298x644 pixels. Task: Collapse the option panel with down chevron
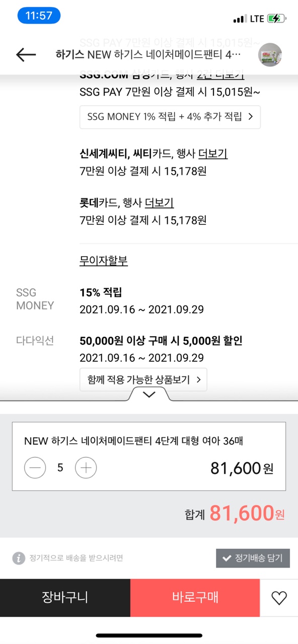[149, 394]
